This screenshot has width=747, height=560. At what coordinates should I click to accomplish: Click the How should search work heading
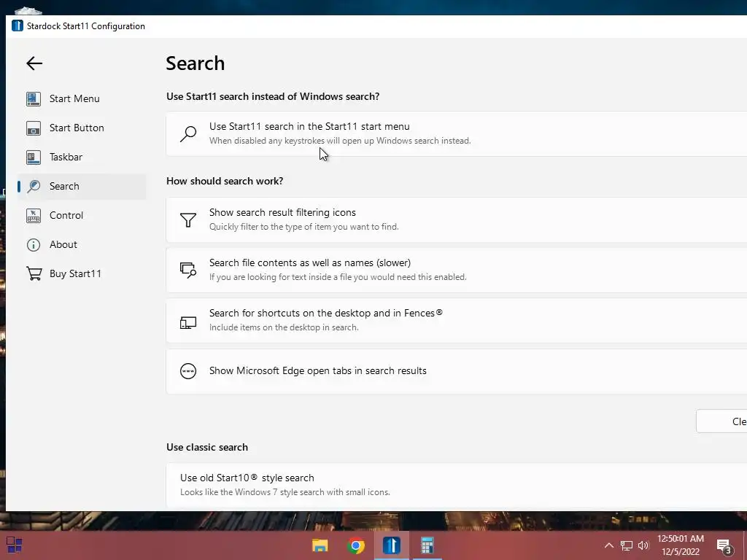[225, 181]
